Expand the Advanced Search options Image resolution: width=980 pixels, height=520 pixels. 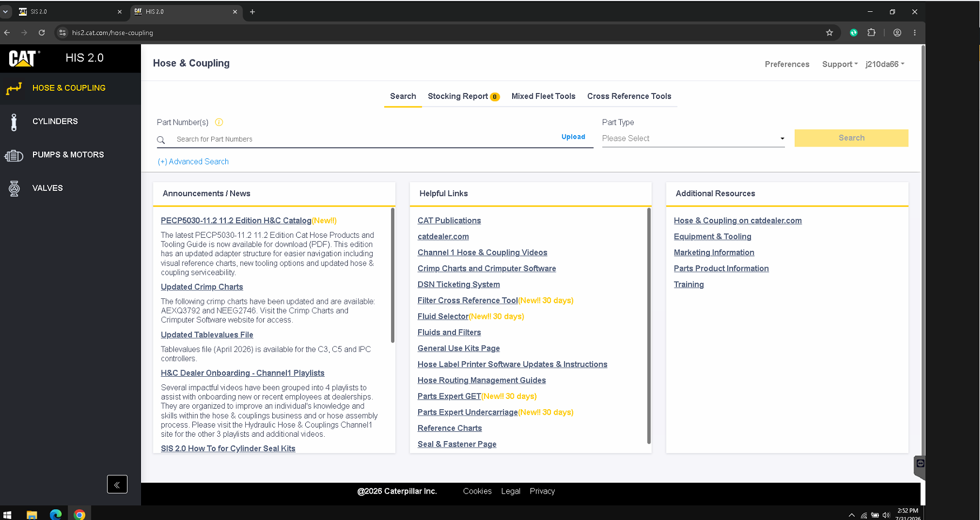pyautogui.click(x=193, y=162)
